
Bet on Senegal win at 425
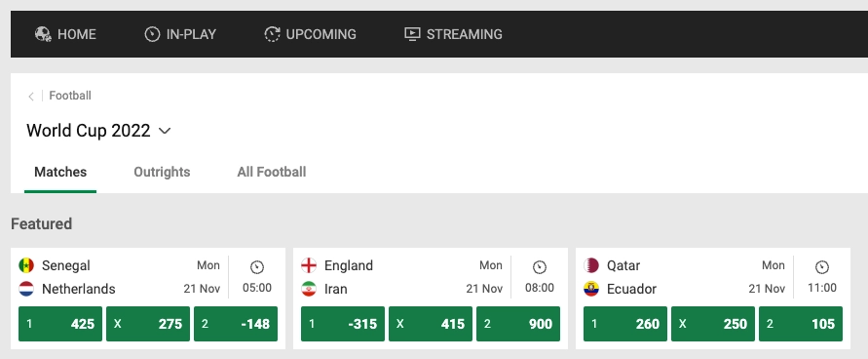click(x=60, y=324)
